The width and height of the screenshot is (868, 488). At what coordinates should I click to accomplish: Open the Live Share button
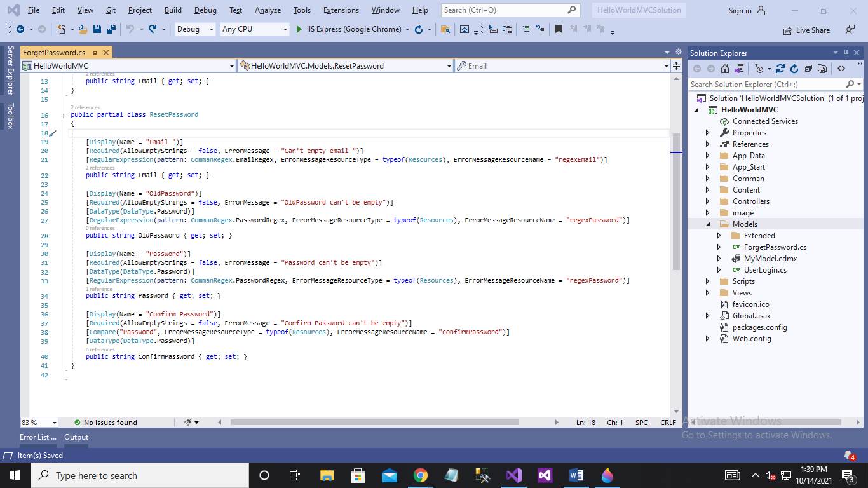coord(806,30)
